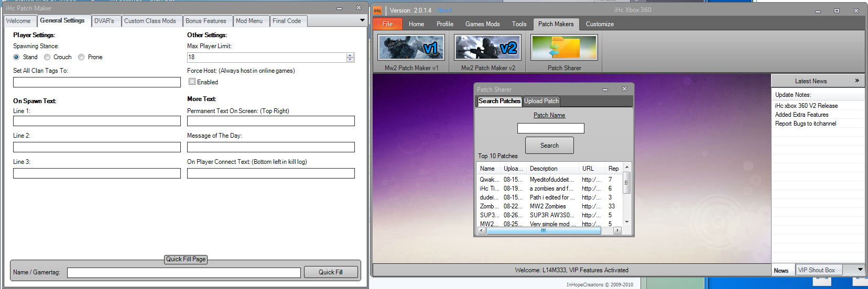The height and width of the screenshot is (289, 868).
Task: Click the iHc logo icon in title bar
Action: tap(377, 10)
